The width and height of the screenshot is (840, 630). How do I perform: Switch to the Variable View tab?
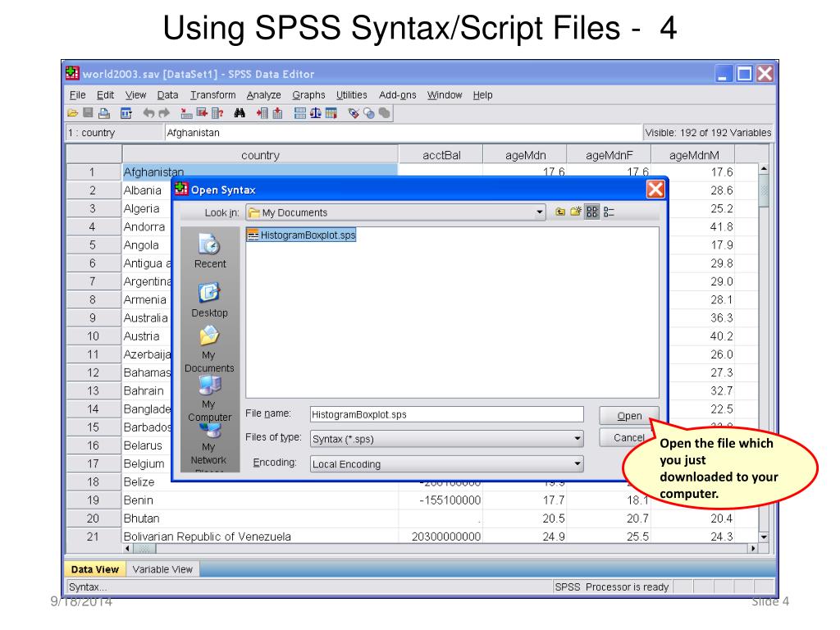click(162, 569)
